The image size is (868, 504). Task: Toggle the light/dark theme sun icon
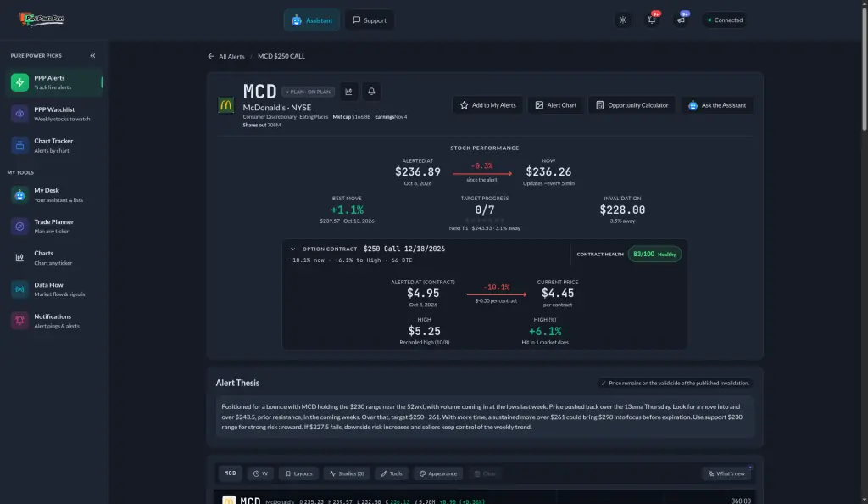[x=623, y=20]
